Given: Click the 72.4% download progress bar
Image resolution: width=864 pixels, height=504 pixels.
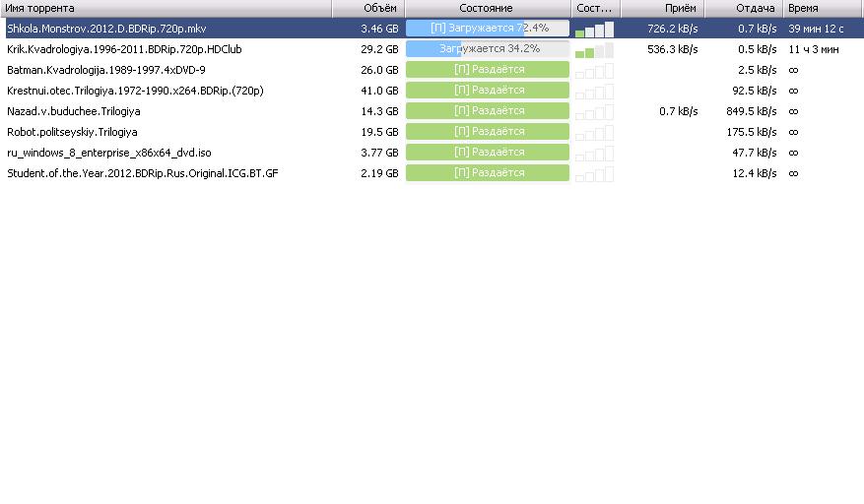Looking at the screenshot, I should coord(488,29).
